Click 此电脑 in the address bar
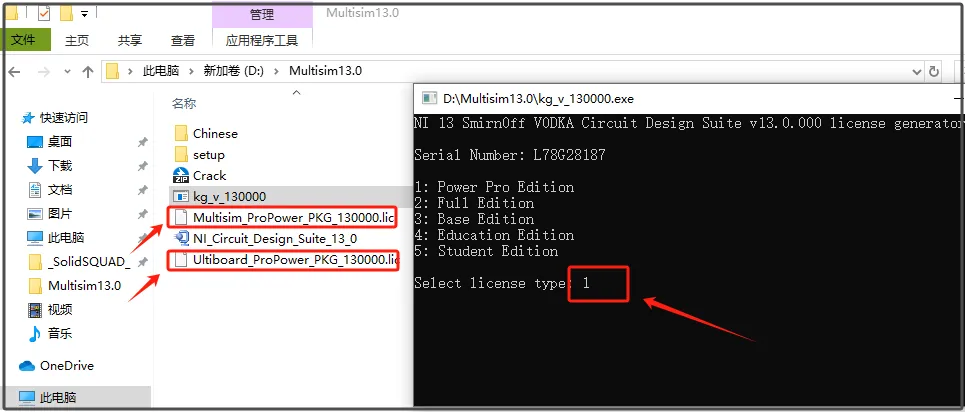965x412 pixels. (161, 71)
